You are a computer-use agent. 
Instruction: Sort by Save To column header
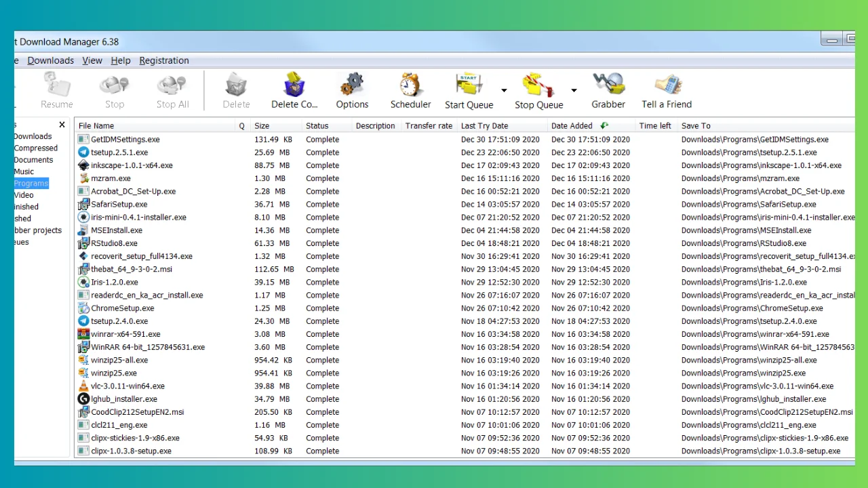tap(766, 125)
